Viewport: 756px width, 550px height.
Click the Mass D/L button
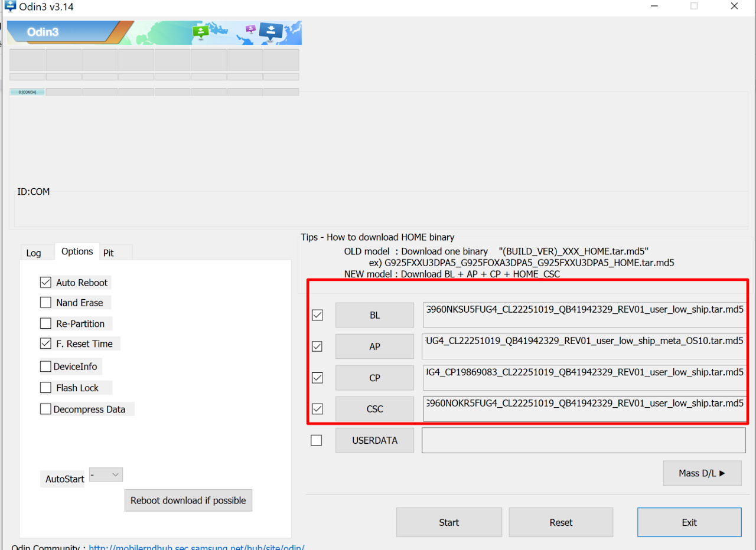point(702,473)
